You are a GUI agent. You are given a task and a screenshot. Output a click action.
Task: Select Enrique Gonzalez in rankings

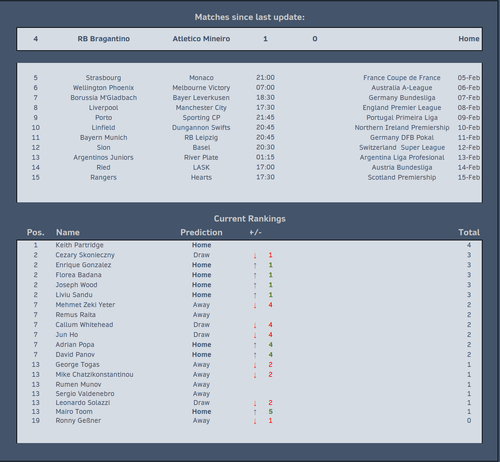pyautogui.click(x=83, y=265)
